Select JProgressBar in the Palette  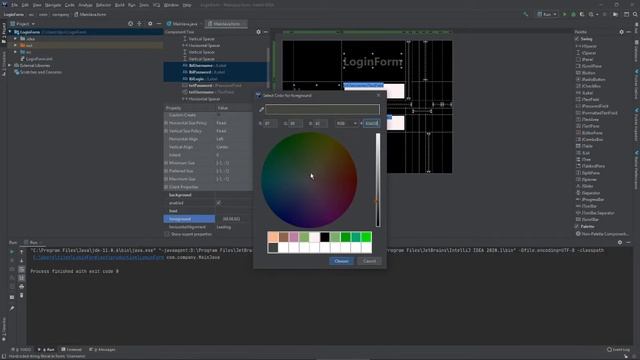pos(590,200)
